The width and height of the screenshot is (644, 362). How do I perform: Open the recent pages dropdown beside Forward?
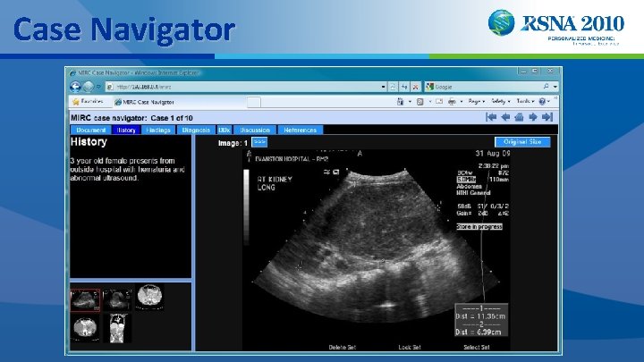pos(98,87)
